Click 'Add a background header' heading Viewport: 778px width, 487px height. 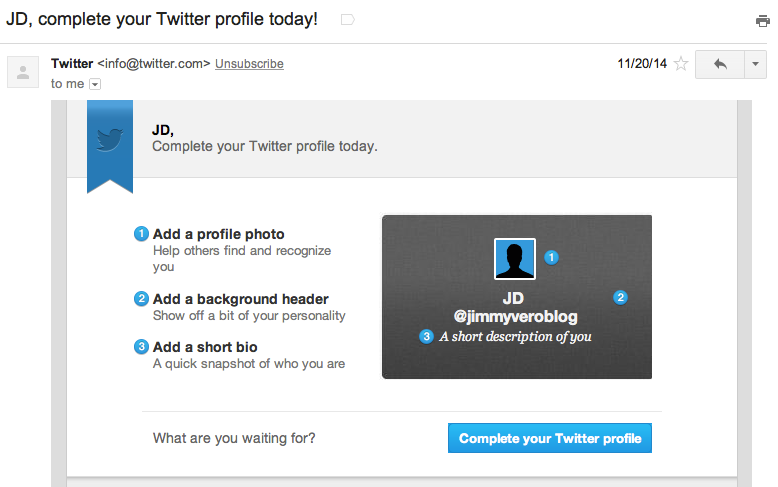240,299
